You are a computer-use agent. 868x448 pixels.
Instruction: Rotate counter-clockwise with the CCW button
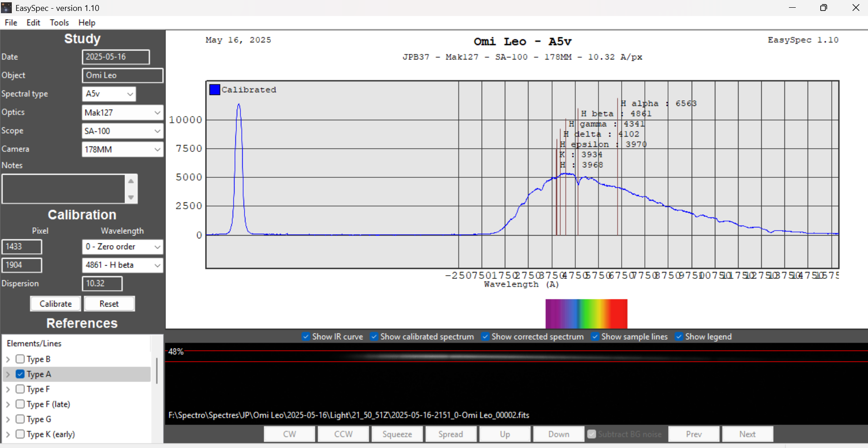click(x=343, y=434)
